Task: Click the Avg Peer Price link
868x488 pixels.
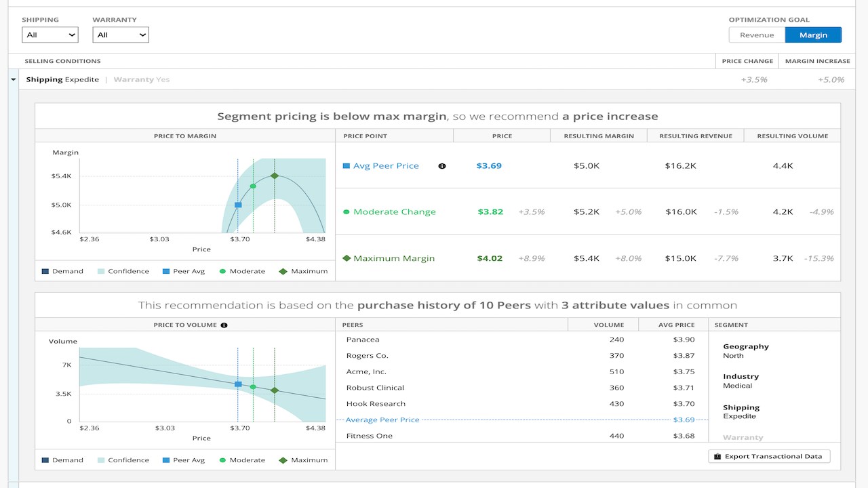Action: click(x=386, y=166)
